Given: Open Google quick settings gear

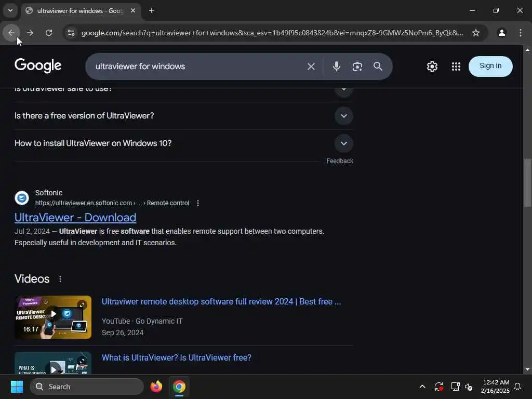Looking at the screenshot, I should point(432,66).
